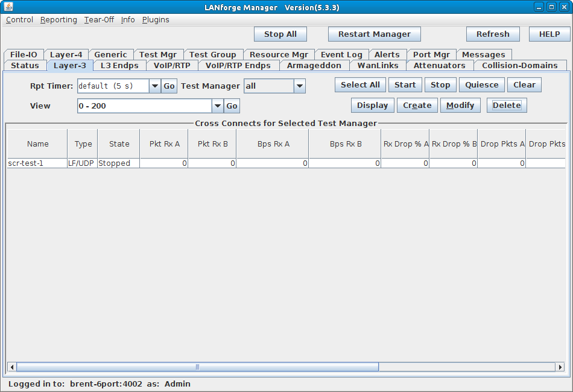The height and width of the screenshot is (392, 573).
Task: Open the Tear-Off menu
Action: pos(99,20)
